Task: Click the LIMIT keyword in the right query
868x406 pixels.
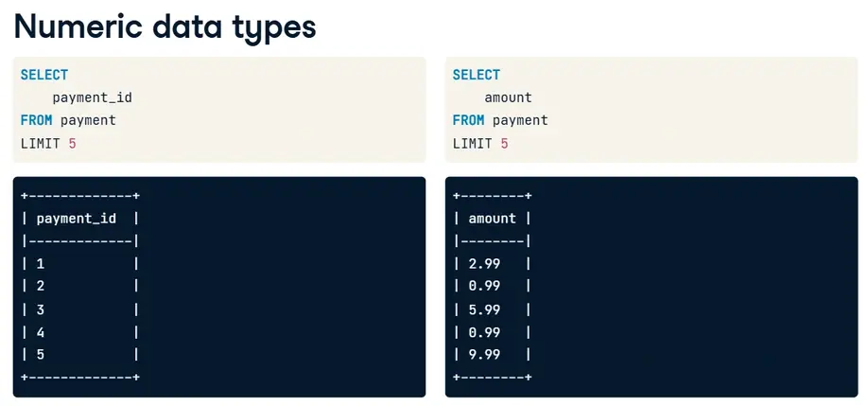Action: point(472,143)
